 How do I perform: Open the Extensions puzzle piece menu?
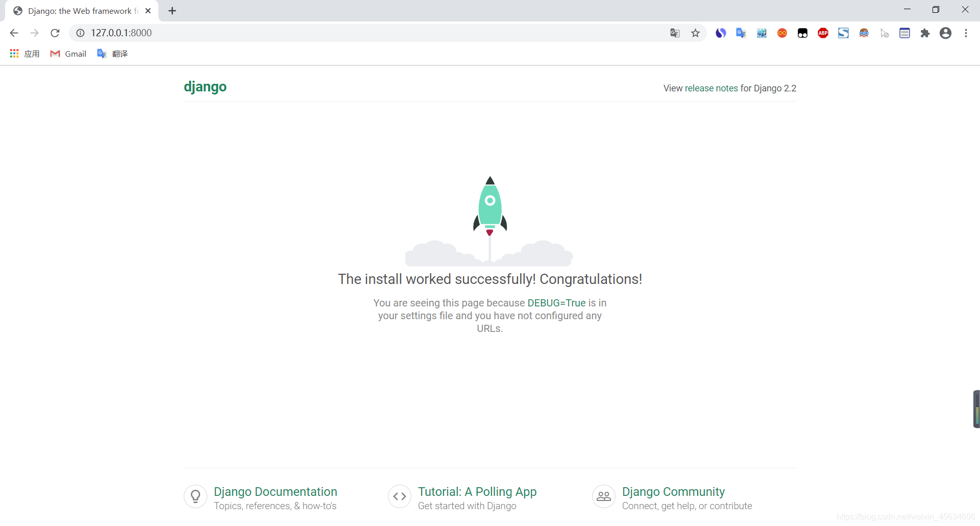(x=925, y=33)
